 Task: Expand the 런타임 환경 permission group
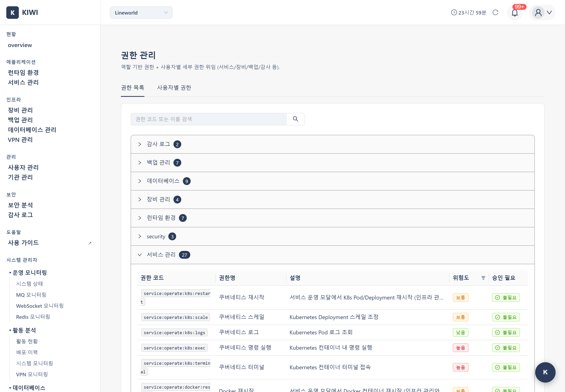tap(333, 218)
